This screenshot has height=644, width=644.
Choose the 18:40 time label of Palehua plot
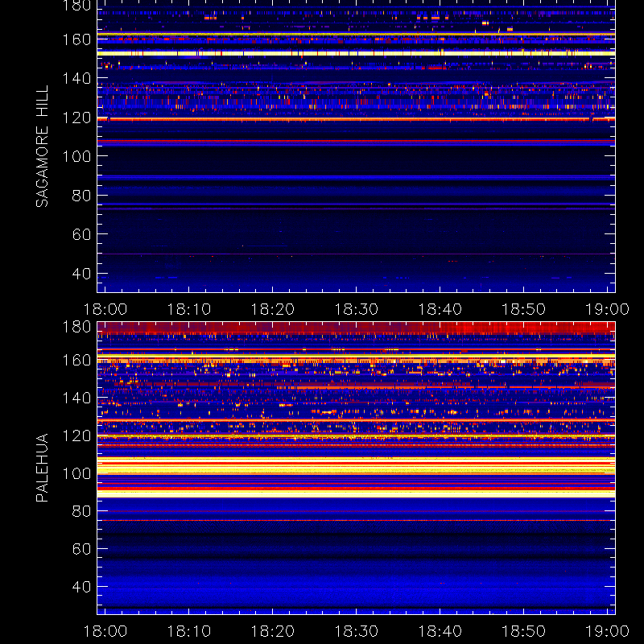440,631
